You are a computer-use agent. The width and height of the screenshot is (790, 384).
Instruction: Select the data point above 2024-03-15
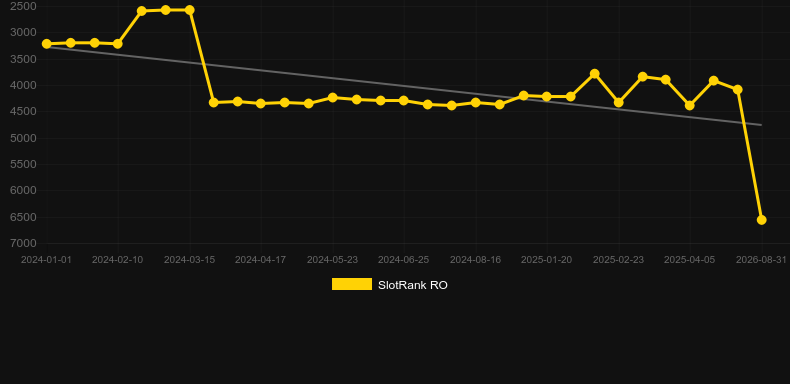(x=189, y=10)
